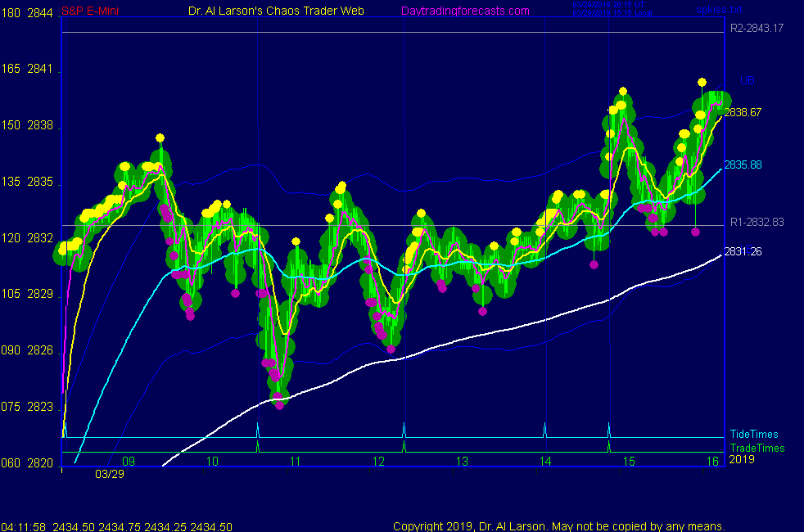
Task: Click the 120 left scale label
Action: coord(11,238)
